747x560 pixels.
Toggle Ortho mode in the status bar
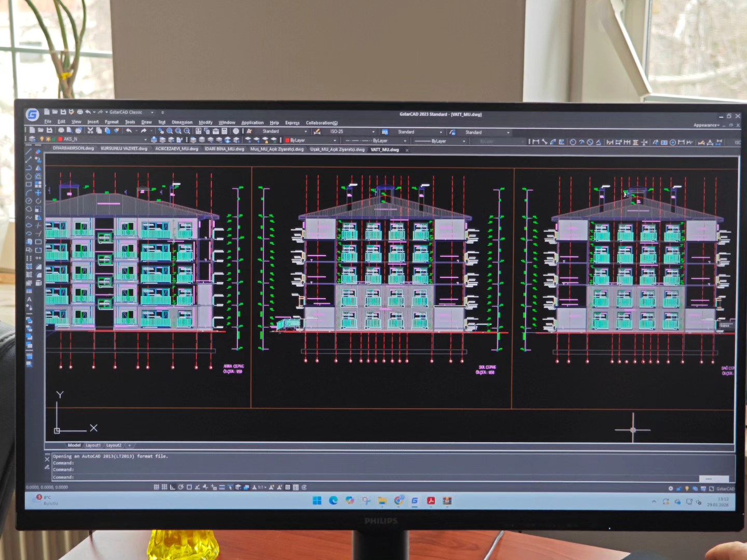[x=172, y=487]
